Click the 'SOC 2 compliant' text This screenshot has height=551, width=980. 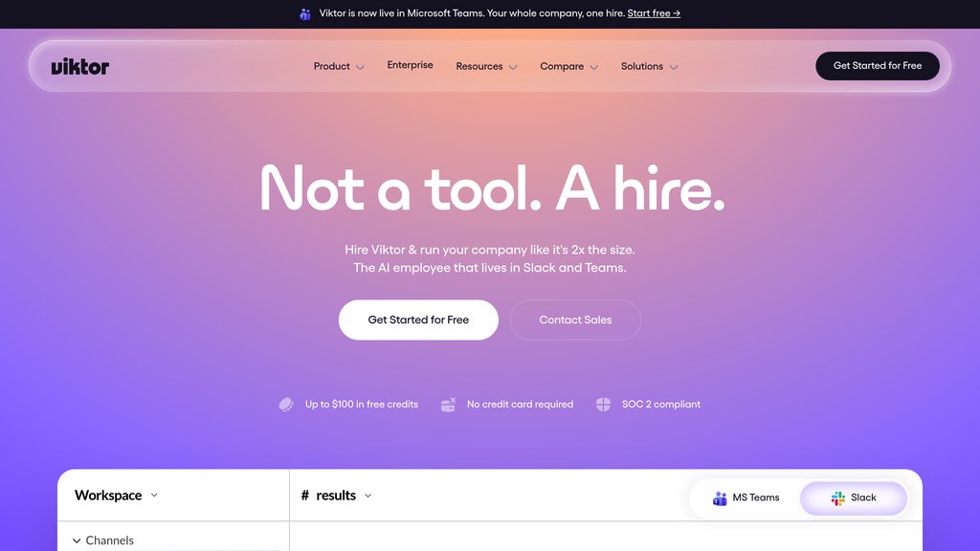[x=661, y=405]
